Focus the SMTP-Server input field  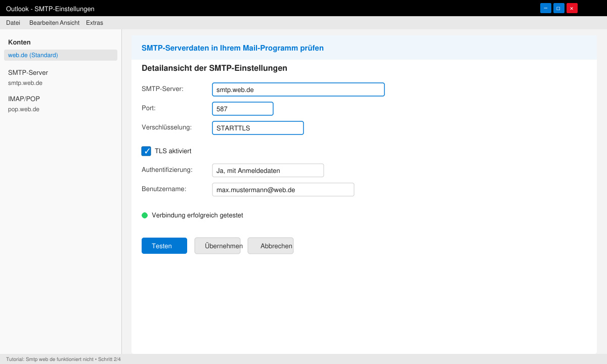click(298, 89)
